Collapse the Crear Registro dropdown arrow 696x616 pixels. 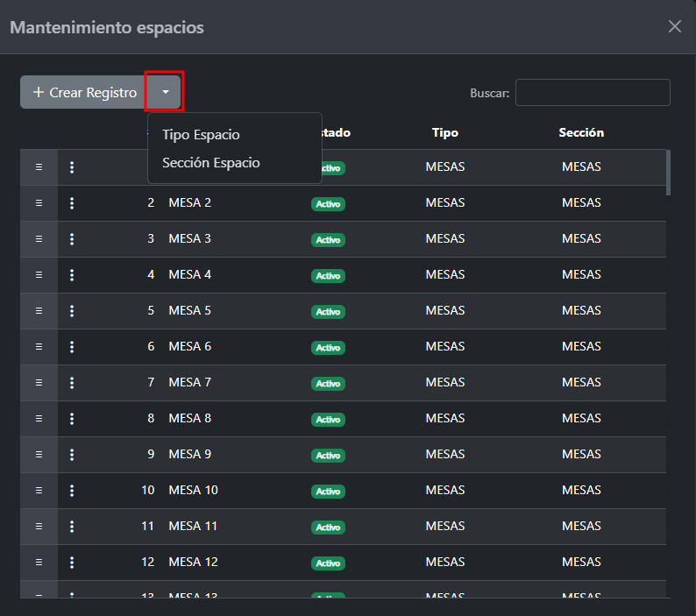165,92
